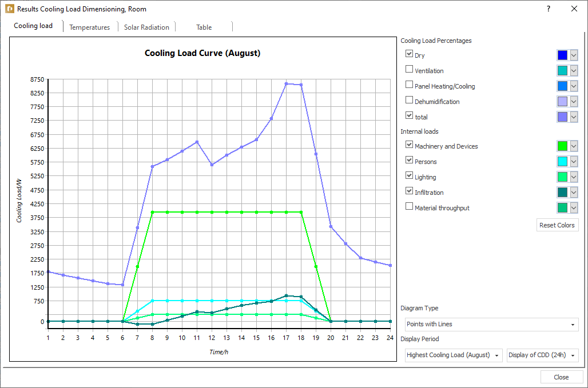Viewport: 588px width, 388px height.
Task: Switch to the Table tab
Action: click(x=204, y=27)
